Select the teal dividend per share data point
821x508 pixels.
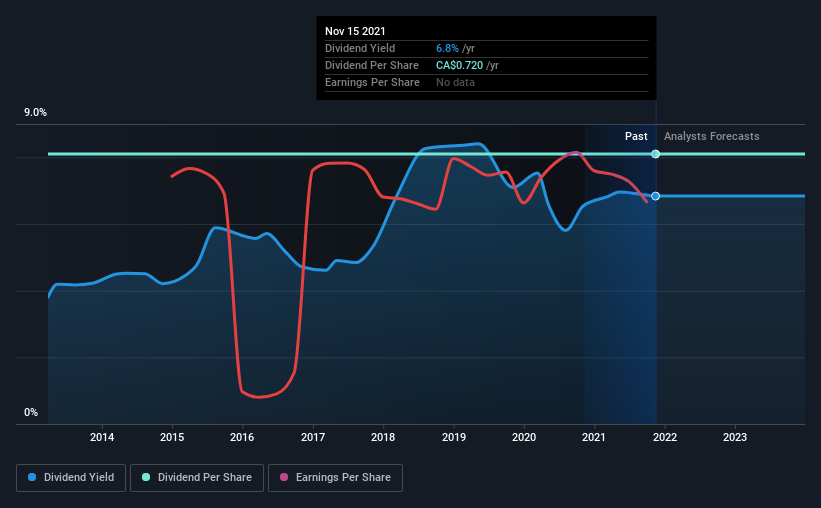pos(656,154)
